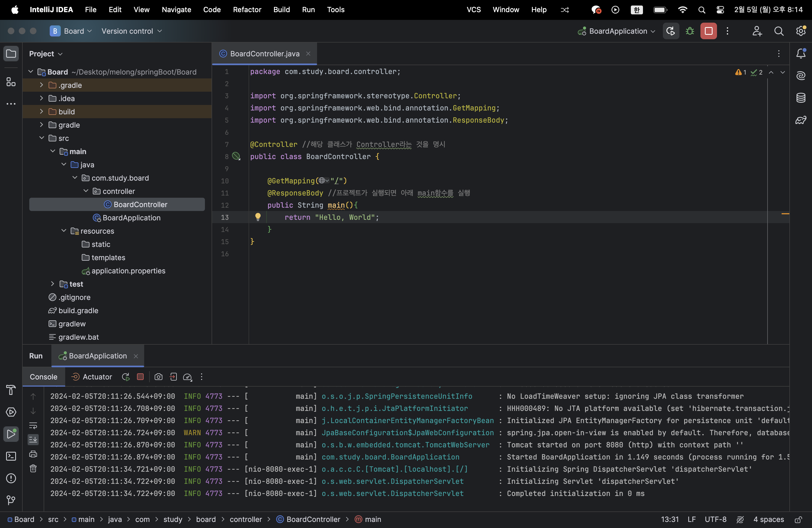Toggle the read-only lock in status bar
Image resolution: width=812 pixels, height=528 pixels.
[798, 519]
